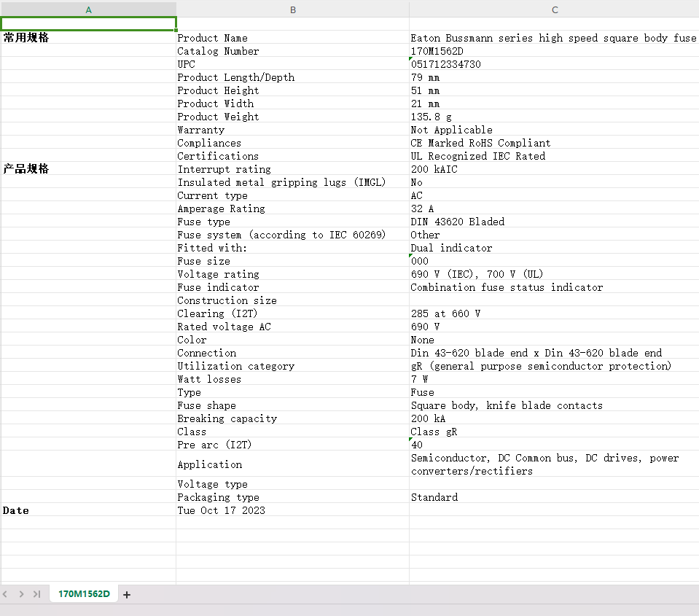This screenshot has height=616, width=699.
Task: Select the 'Product Name' cell
Action: click(x=292, y=37)
